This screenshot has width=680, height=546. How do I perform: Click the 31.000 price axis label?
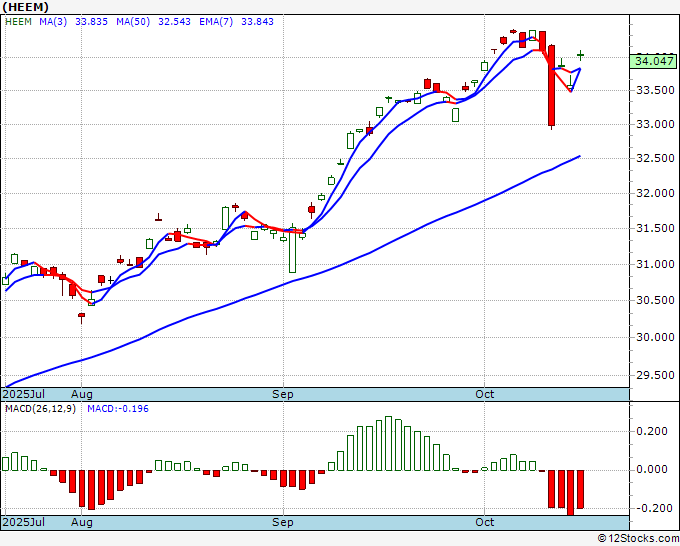point(655,264)
